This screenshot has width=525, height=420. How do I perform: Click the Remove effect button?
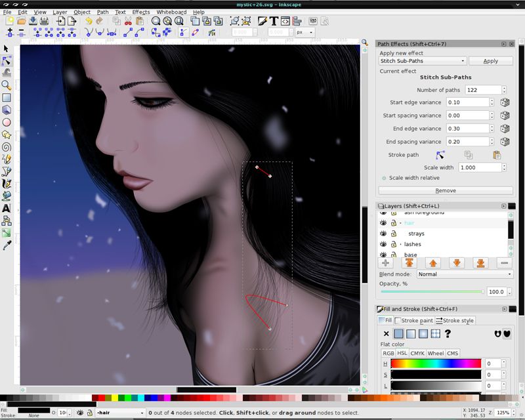tap(446, 190)
